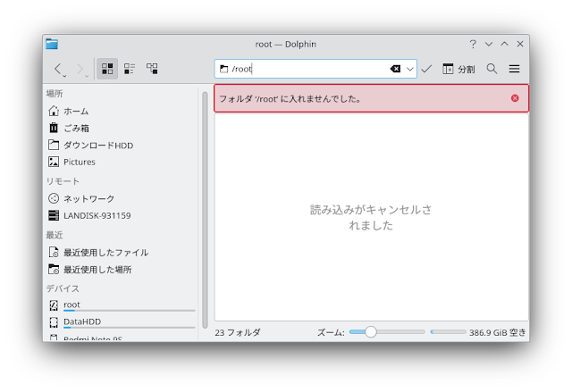Click Dolphin folder icon in title bar
Viewport: 572px width, 392px height.
coord(52,44)
